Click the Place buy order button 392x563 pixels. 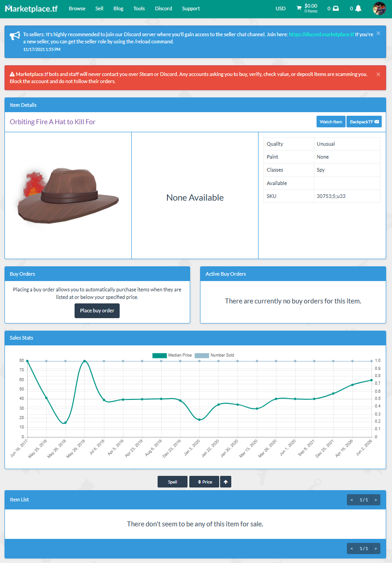(97, 311)
